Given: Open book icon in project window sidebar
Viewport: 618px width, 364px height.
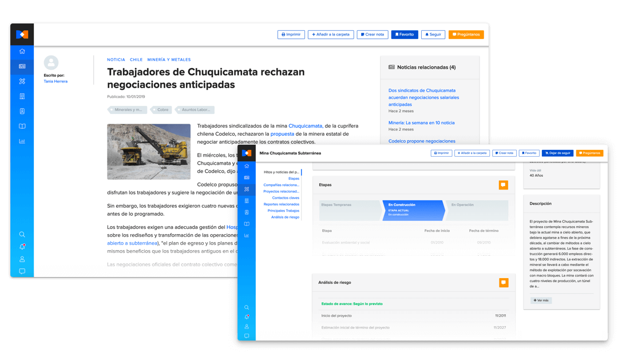Looking at the screenshot, I should 247,224.
